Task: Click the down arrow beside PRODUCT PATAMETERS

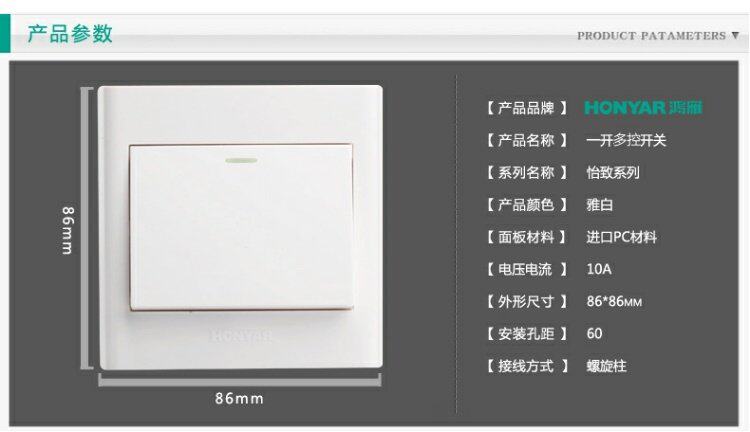Action: tap(735, 35)
